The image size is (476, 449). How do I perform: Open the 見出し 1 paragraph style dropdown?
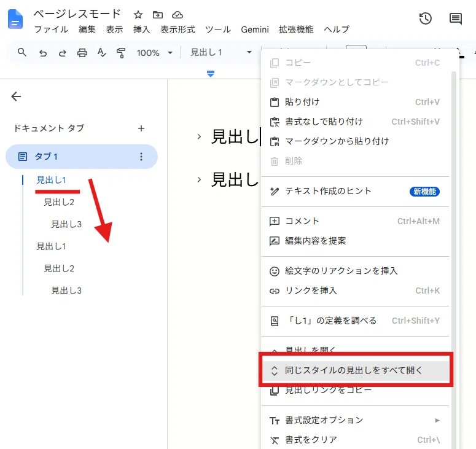click(x=221, y=53)
